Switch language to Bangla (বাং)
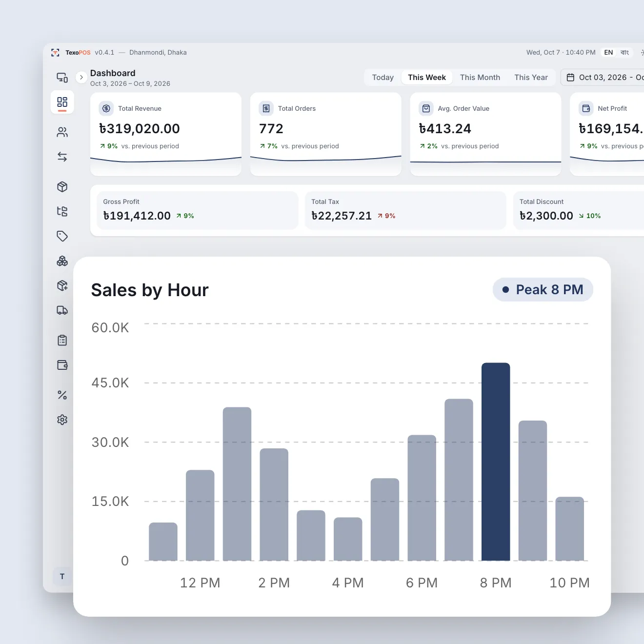The image size is (644, 644). pos(624,52)
